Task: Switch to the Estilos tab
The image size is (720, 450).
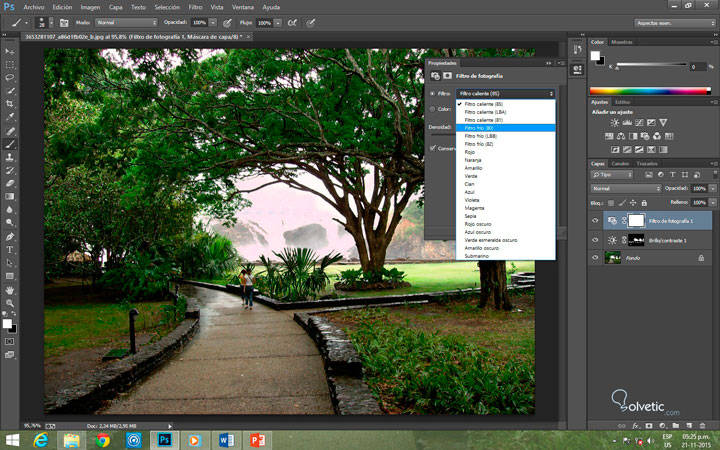Action: (x=622, y=102)
